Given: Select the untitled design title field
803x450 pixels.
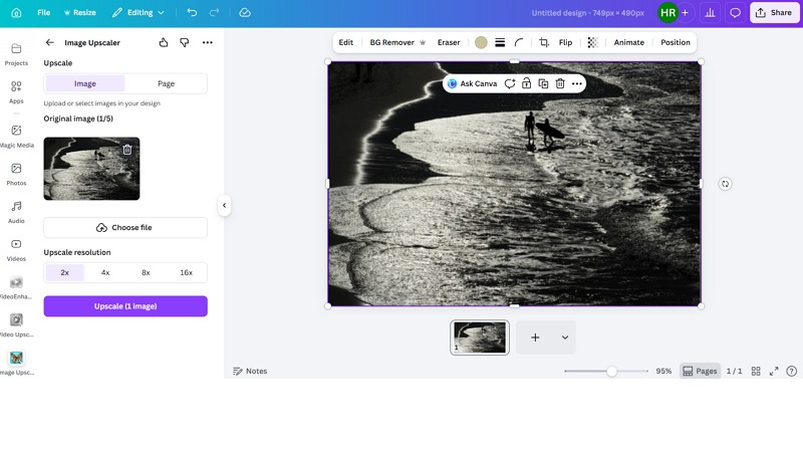Looking at the screenshot, I should pos(587,13).
